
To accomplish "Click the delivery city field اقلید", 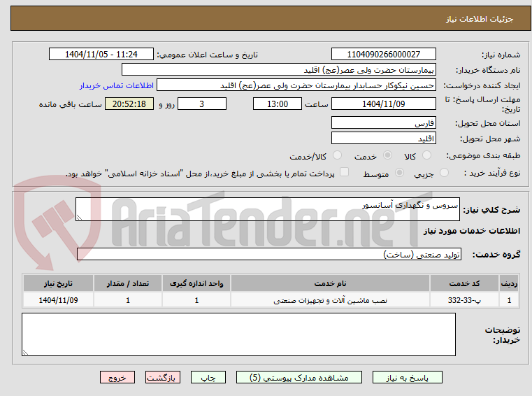I will (383, 139).
